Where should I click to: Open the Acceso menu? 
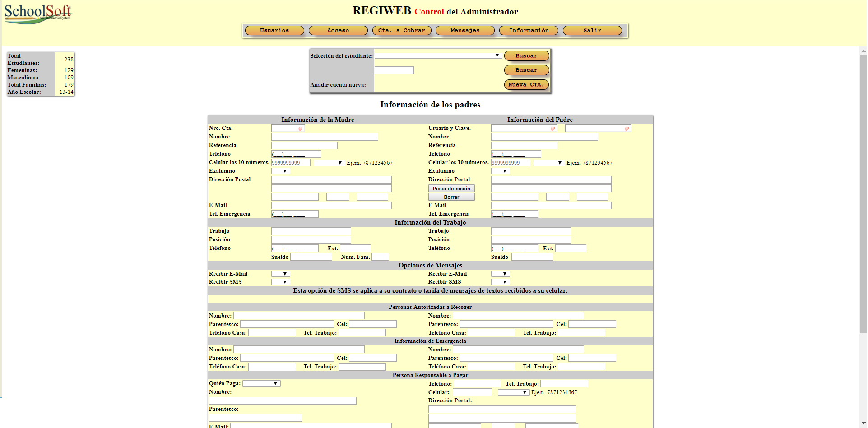coord(338,31)
